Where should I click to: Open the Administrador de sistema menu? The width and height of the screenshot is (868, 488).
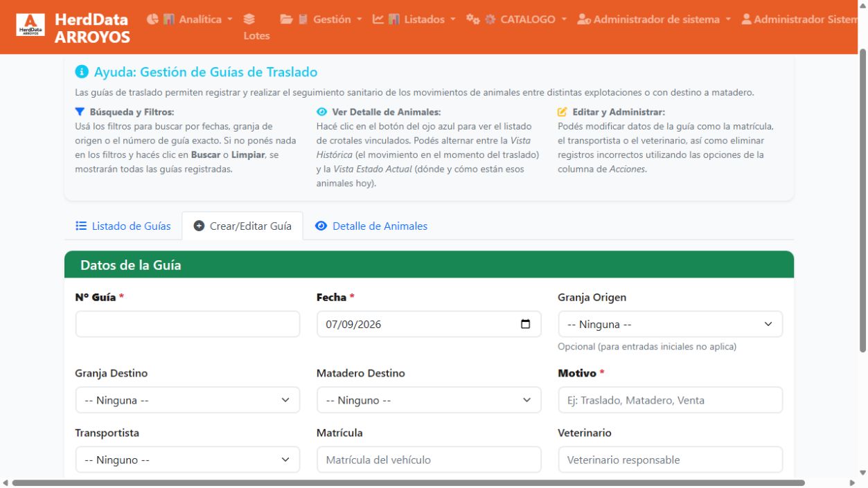[654, 19]
